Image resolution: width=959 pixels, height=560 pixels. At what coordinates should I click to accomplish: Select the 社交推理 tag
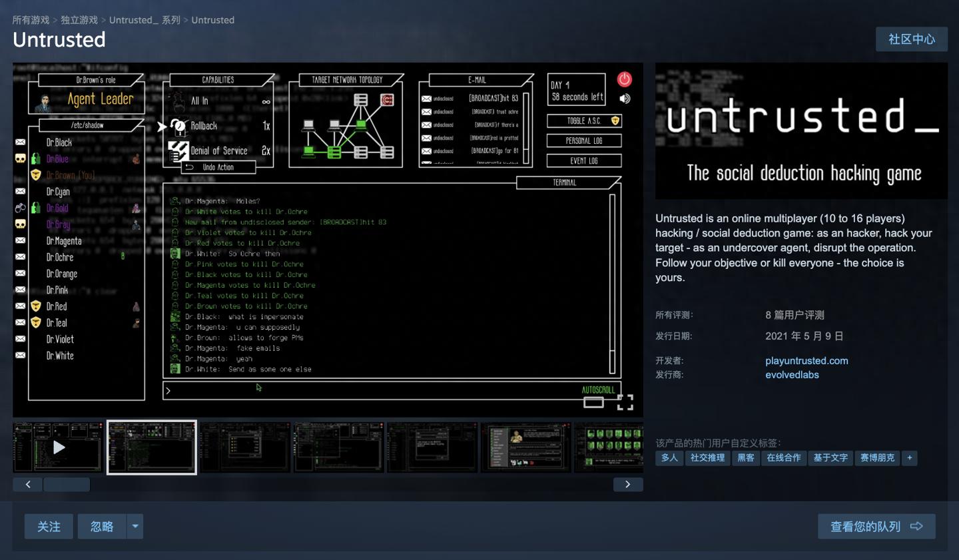(707, 457)
